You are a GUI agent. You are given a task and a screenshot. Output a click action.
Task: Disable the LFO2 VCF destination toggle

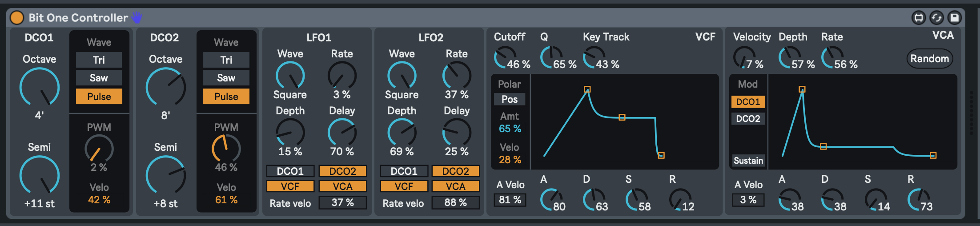pyautogui.click(x=404, y=186)
